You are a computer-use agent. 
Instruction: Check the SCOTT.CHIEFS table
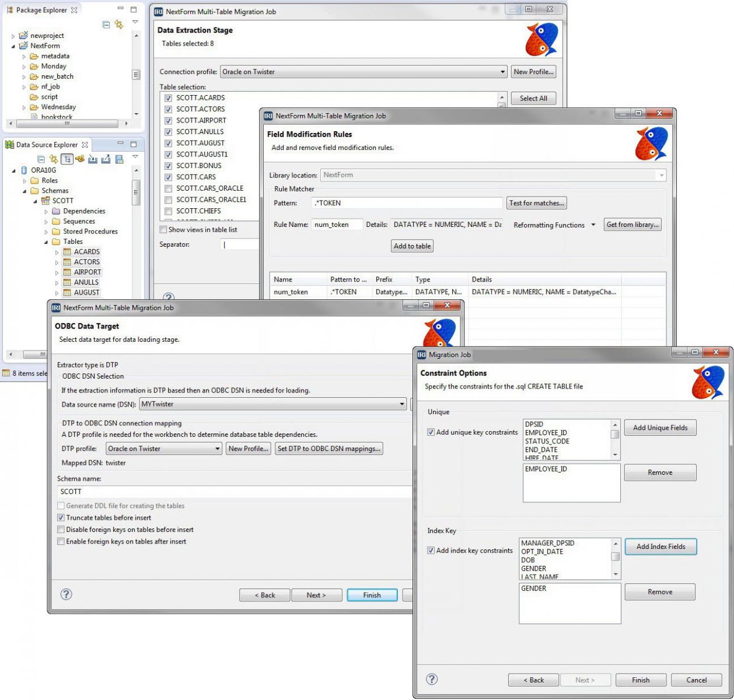(168, 211)
